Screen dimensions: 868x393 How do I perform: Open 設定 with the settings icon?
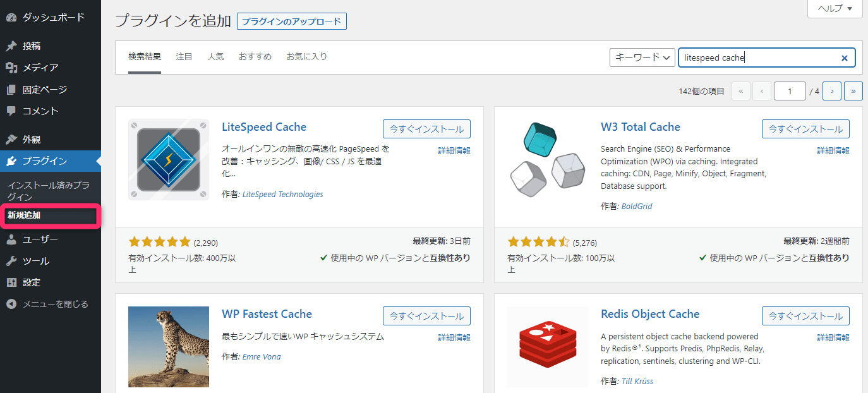11,282
